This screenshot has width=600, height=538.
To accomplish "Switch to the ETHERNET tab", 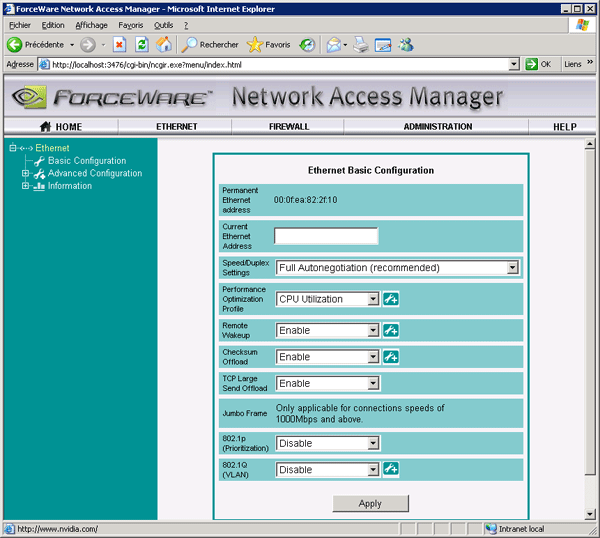I will click(176, 127).
